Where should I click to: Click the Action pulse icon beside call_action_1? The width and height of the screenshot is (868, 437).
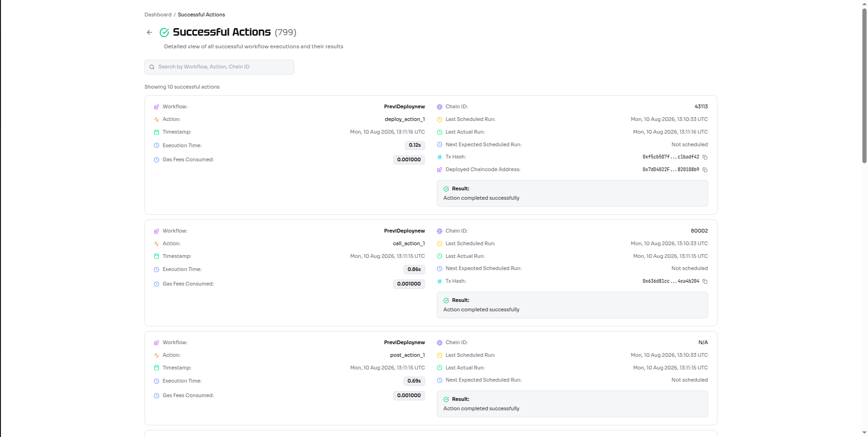point(157,244)
